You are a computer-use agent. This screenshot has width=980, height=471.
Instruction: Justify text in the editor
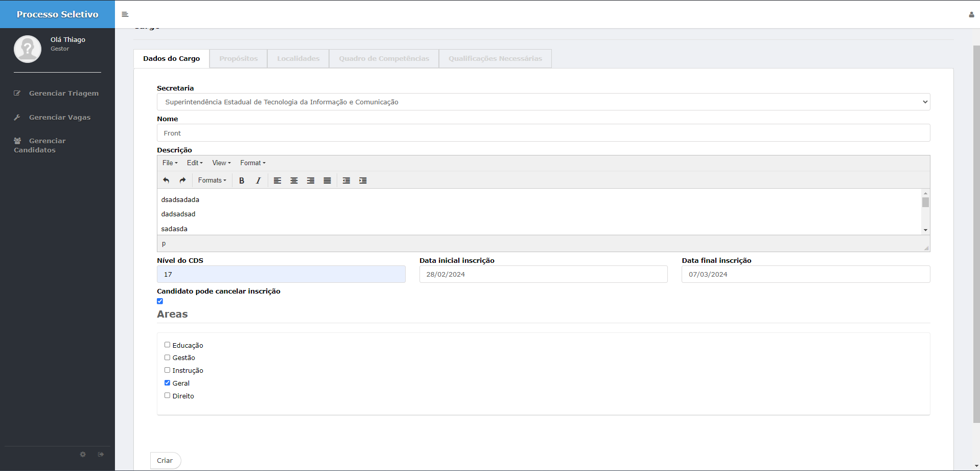point(327,180)
